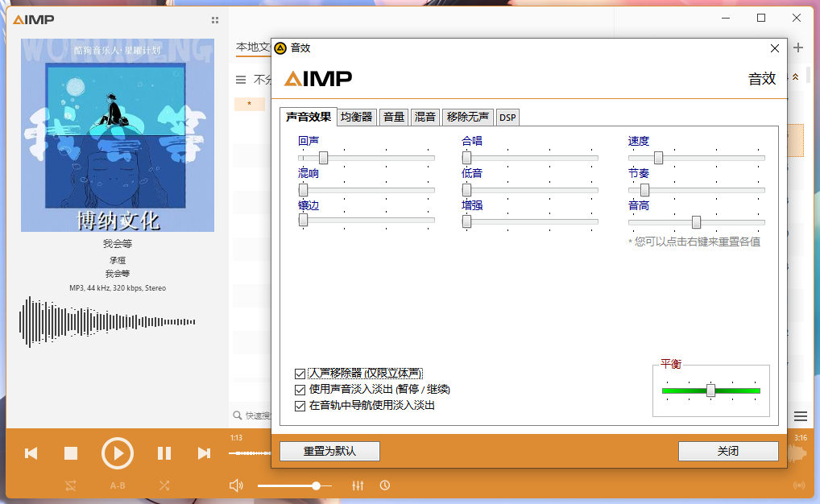Viewport: 820px width, 504px height.
Task: Mute audio via the speaker icon
Action: (235, 485)
